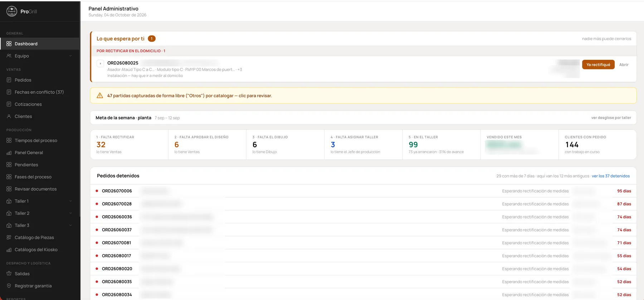Expand the Taller 1 submenu chevron
Image resolution: width=644 pixels, height=300 pixels.
[x=70, y=201]
